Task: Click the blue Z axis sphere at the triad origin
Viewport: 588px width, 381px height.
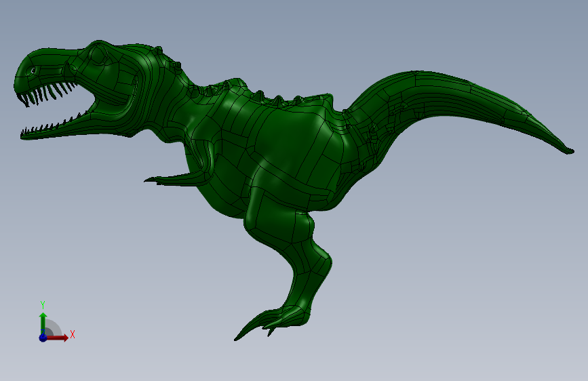Action: 43,338
